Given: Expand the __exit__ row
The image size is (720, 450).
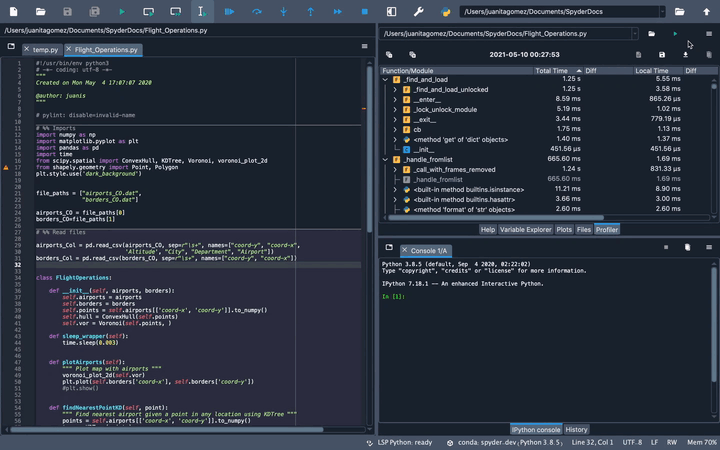Looking at the screenshot, I should (x=395, y=120).
